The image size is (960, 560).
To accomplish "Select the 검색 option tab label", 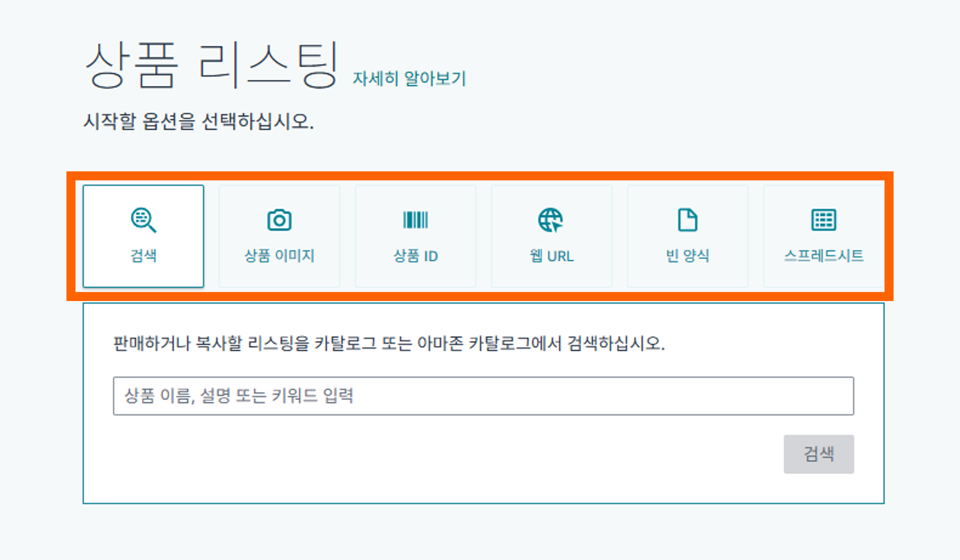I will click(x=143, y=255).
